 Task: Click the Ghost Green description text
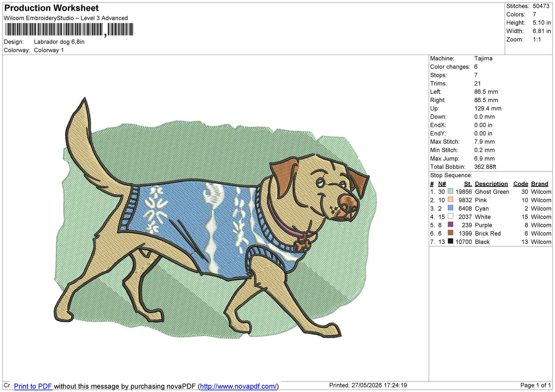click(492, 192)
